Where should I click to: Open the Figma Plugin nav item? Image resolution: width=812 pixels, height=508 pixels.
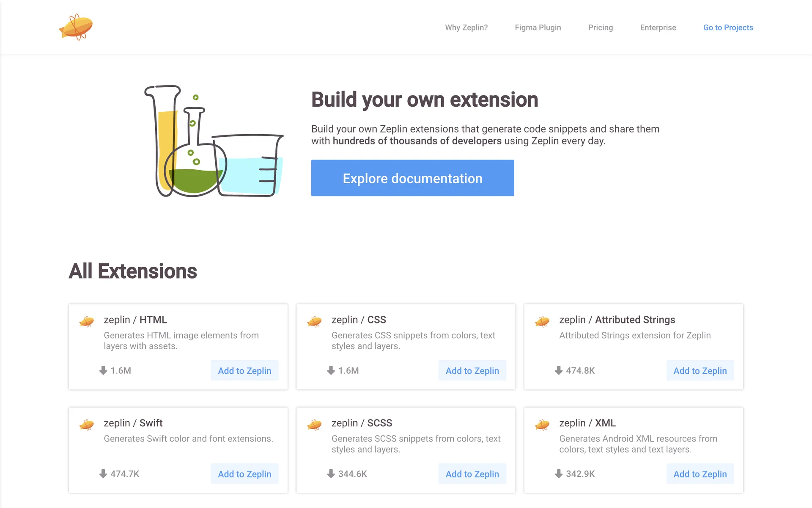tap(538, 28)
